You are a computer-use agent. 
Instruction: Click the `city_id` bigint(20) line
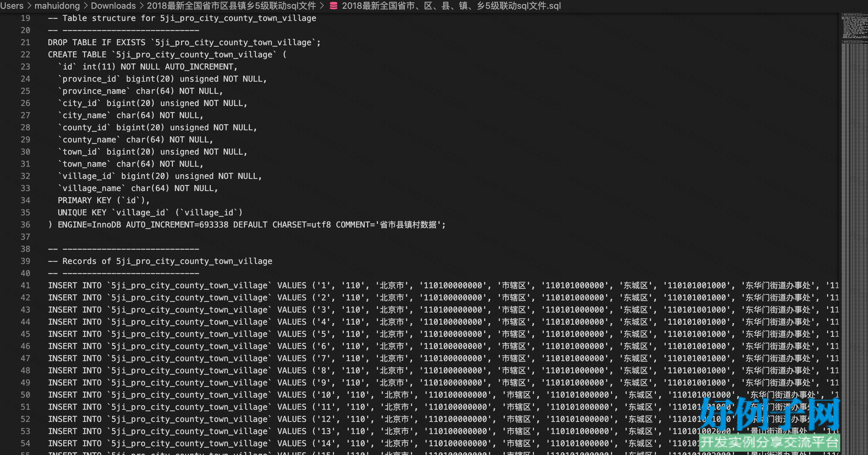coord(153,103)
